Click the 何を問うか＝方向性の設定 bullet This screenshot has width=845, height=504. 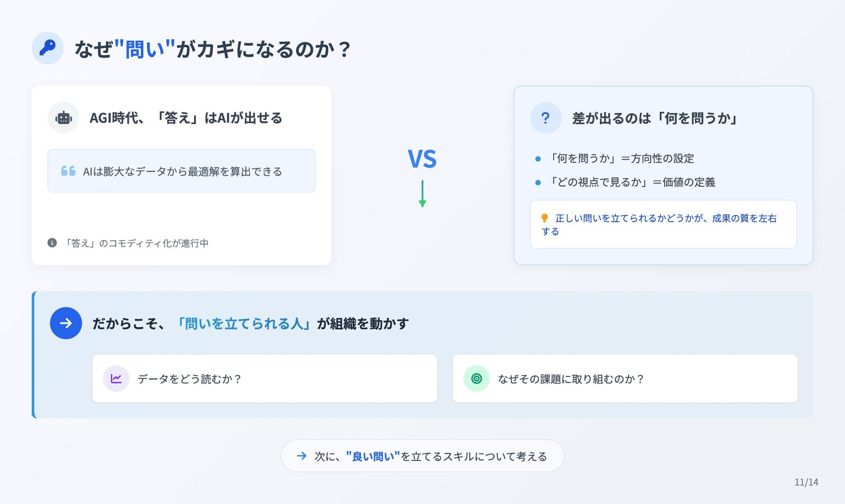[615, 158]
